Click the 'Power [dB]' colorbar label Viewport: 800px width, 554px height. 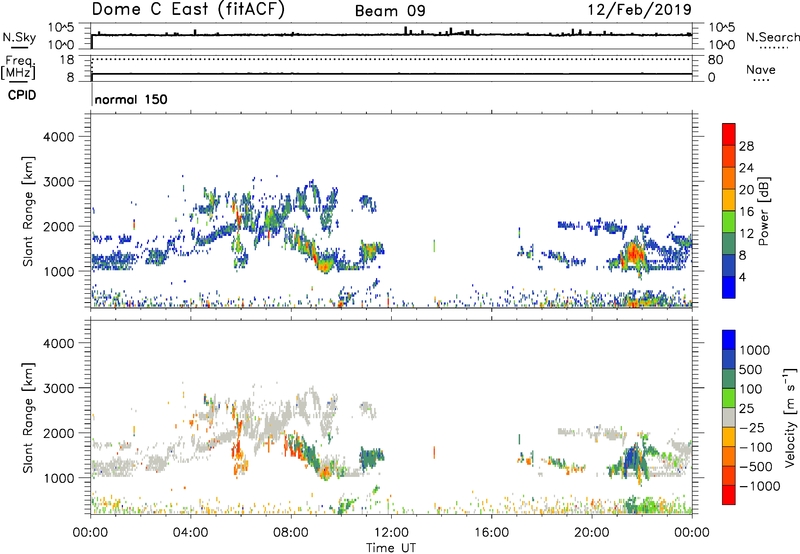(764, 211)
